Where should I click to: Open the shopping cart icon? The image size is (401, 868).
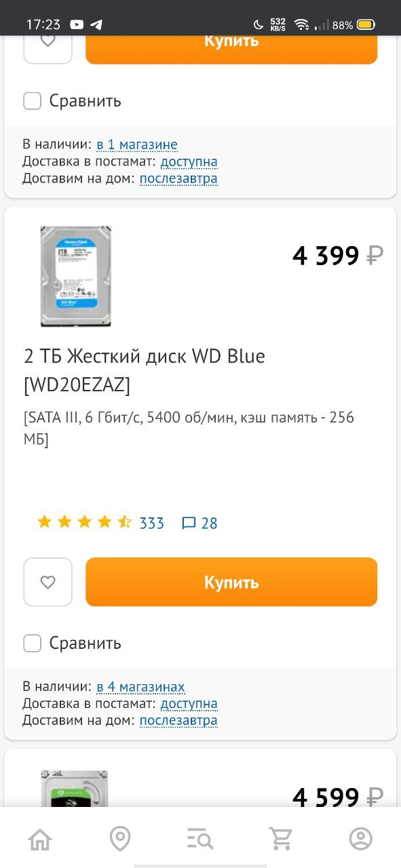280,839
